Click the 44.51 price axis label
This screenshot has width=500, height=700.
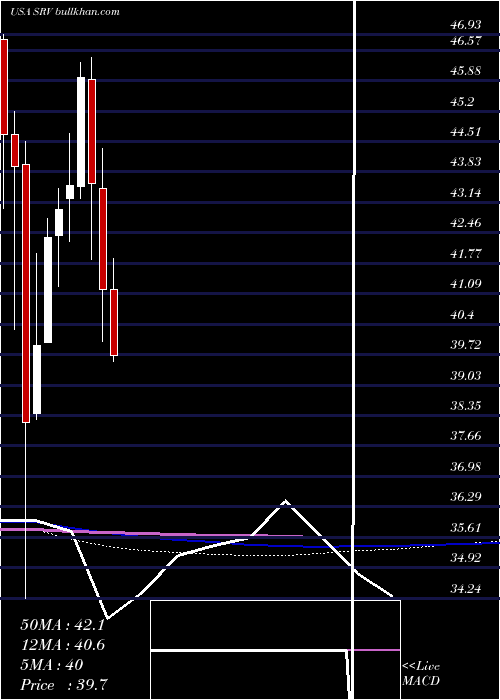click(x=465, y=132)
